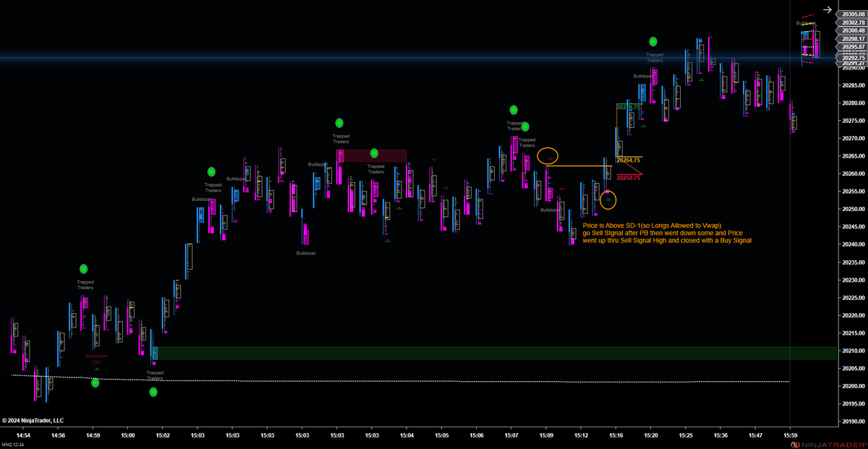
Task: Click the 15:59 time axis label
Action: click(790, 435)
